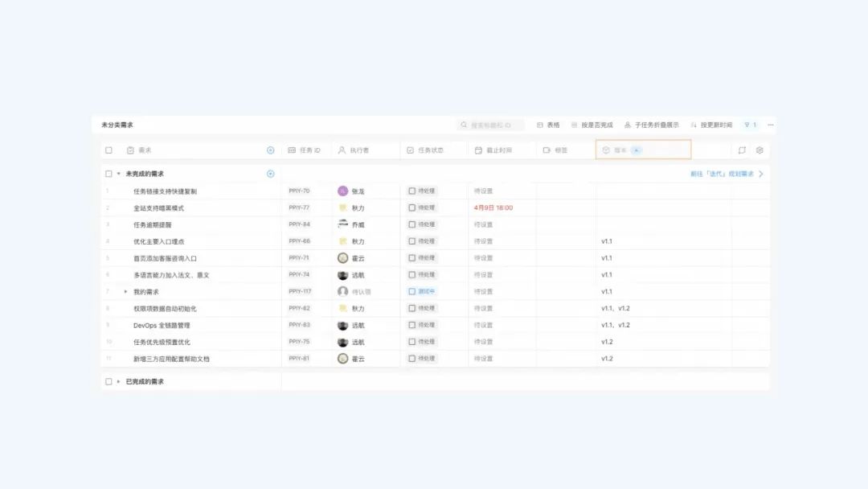Expand subtasks of 我的需求 row

(x=125, y=292)
